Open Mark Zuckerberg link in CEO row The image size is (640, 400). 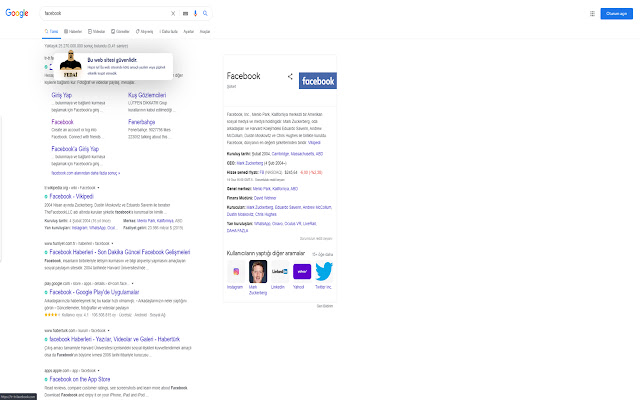point(250,163)
